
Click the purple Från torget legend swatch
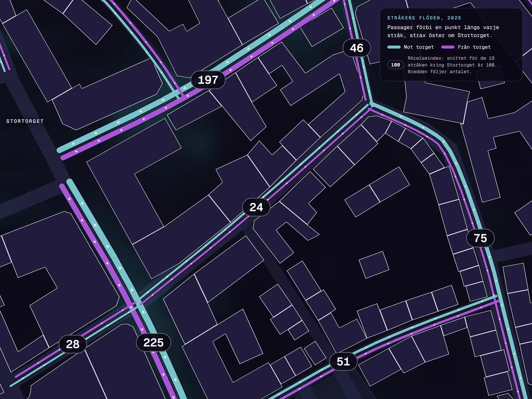click(x=448, y=47)
